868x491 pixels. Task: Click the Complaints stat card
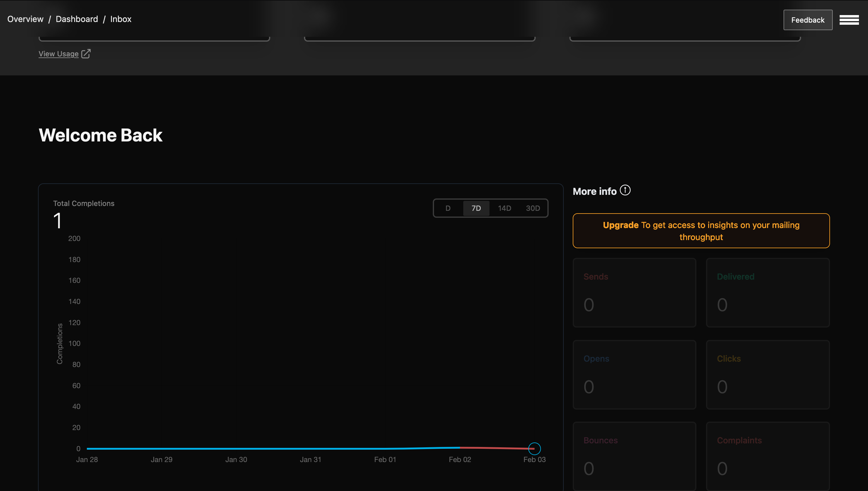click(x=768, y=456)
